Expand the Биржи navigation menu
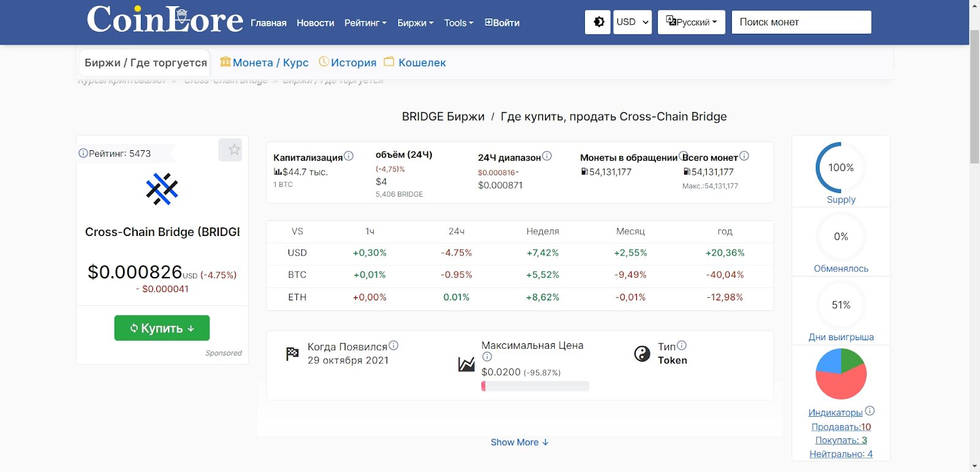Viewport: 980px width, 472px height. 415,23
